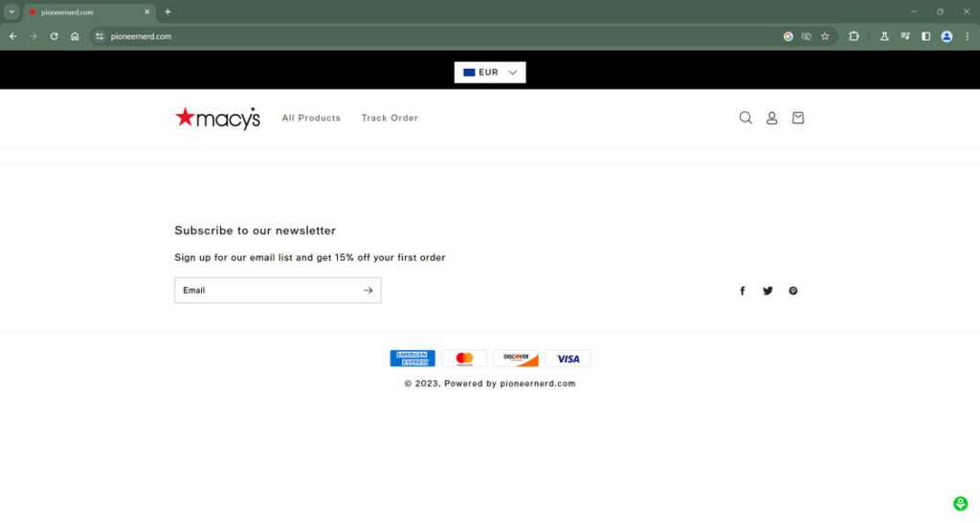
Task: Open the media controls toolbar icon
Action: 905,36
